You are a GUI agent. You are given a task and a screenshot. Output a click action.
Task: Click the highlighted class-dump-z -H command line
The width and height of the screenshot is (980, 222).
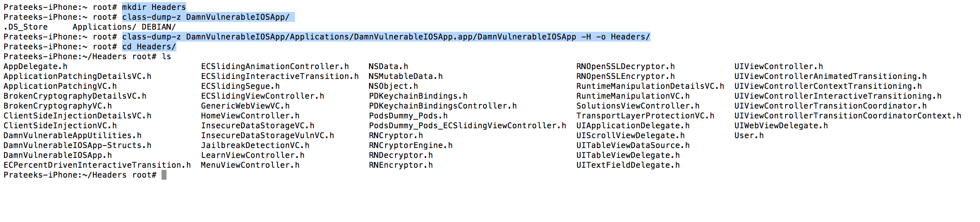click(386, 37)
